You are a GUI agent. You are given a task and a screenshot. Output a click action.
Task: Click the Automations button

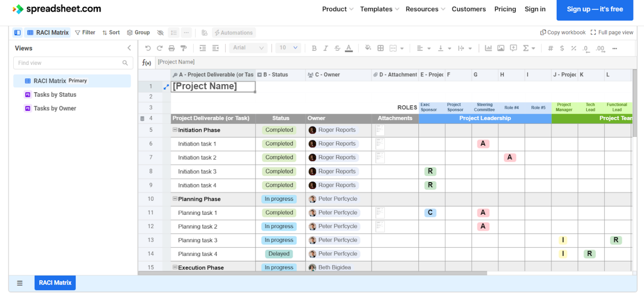pyautogui.click(x=234, y=33)
